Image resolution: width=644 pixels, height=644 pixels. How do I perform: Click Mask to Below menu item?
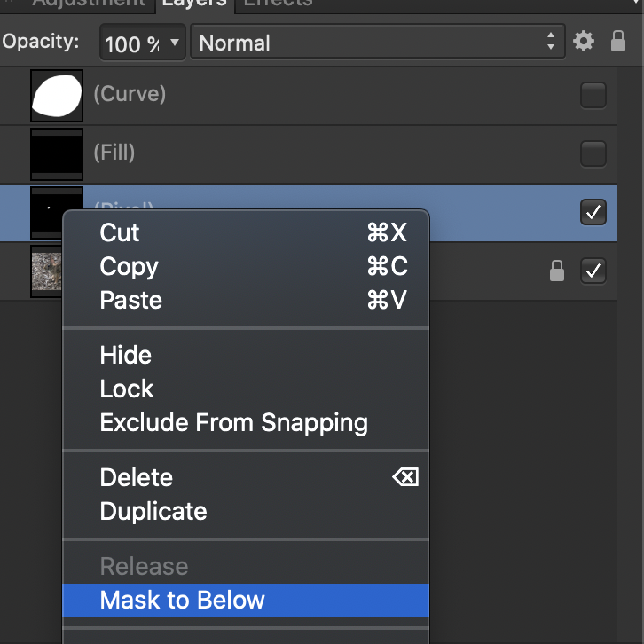pos(183,600)
